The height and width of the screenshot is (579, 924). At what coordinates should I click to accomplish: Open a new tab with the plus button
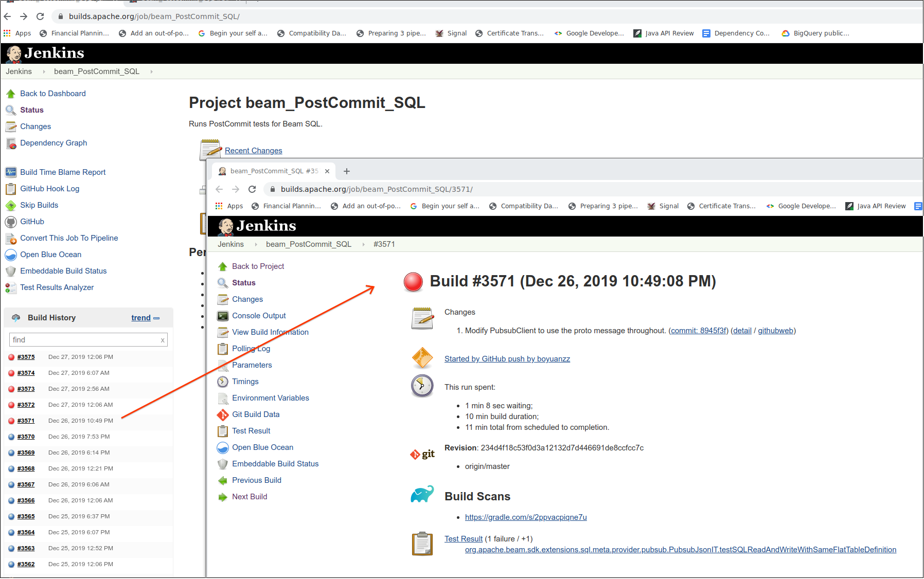(347, 171)
